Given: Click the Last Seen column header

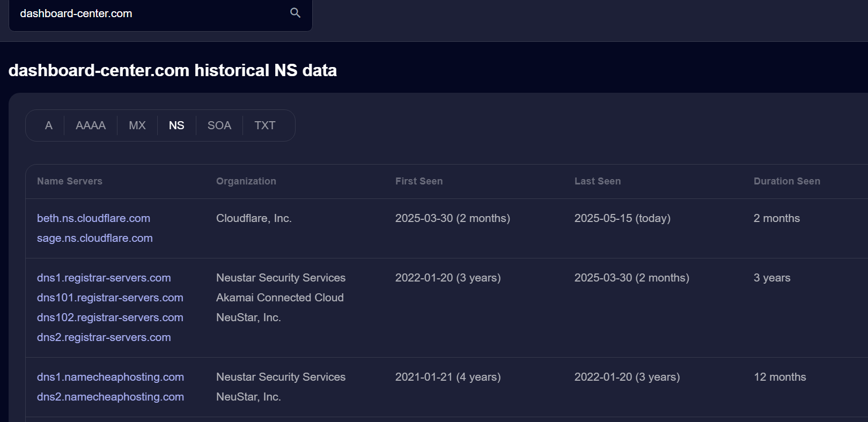Looking at the screenshot, I should (598, 181).
